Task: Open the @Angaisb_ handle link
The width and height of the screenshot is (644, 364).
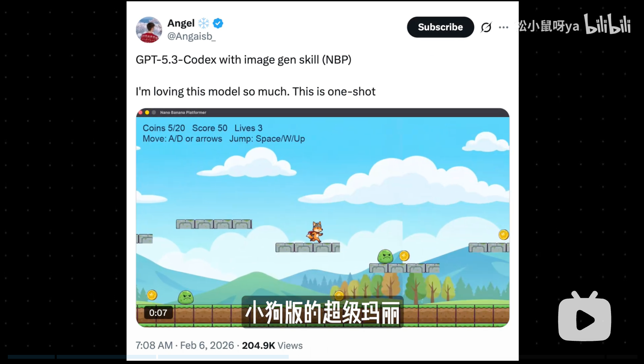Action: [x=191, y=36]
